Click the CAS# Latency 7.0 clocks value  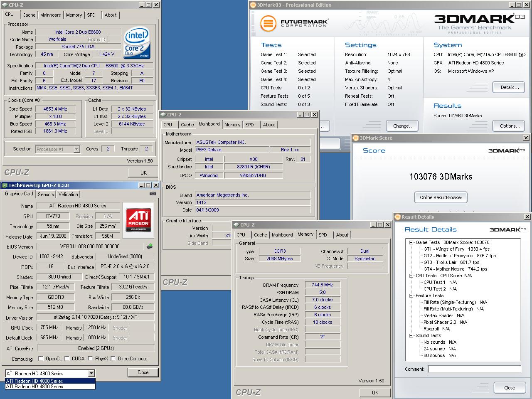point(323,300)
